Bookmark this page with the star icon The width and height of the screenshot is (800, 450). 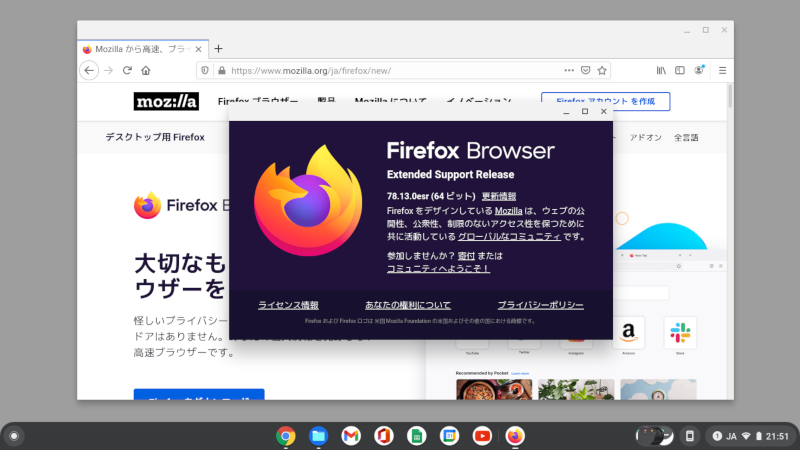602,70
